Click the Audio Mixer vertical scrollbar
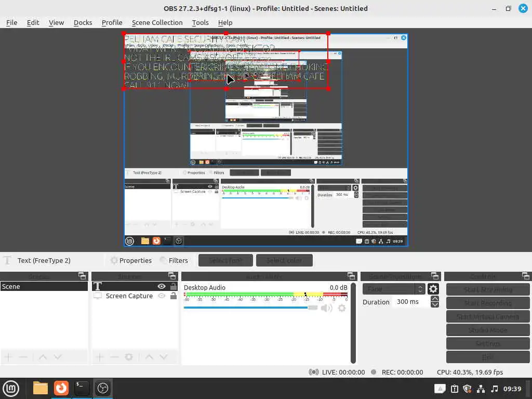Viewport: 532px width, 399px height. [x=353, y=323]
